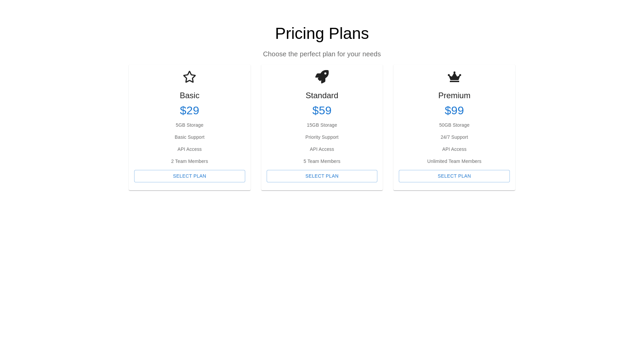Click the star icon on Basic plan

coord(190,77)
